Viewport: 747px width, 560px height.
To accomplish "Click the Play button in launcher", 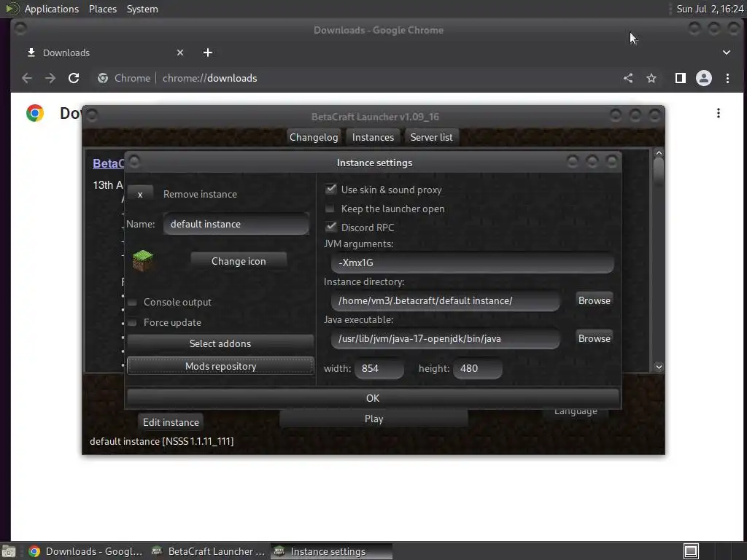I will [373, 419].
